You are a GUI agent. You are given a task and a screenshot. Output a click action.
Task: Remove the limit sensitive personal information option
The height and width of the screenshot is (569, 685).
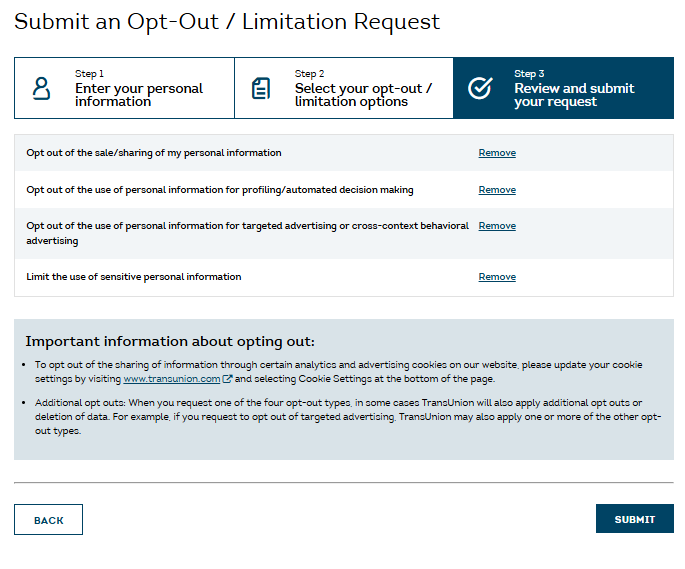(497, 277)
